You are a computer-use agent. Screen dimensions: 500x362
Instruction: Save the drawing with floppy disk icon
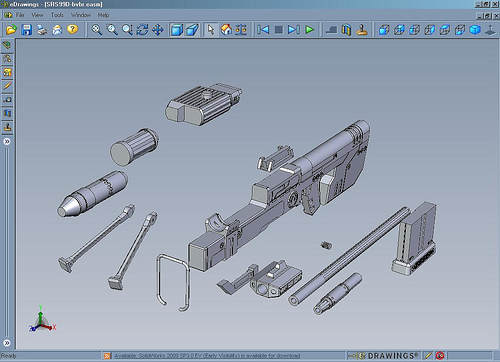27,30
